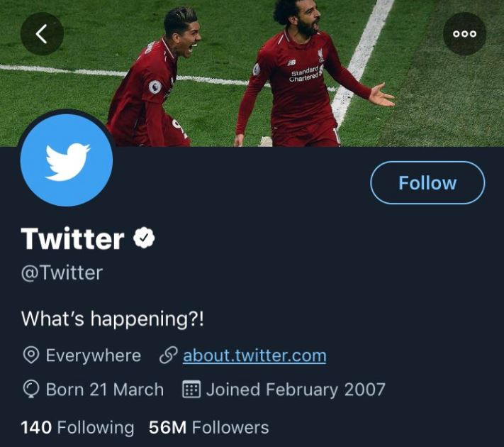This screenshot has width=504, height=447.
Task: Tap the calendar joined icon
Action: 191,390
